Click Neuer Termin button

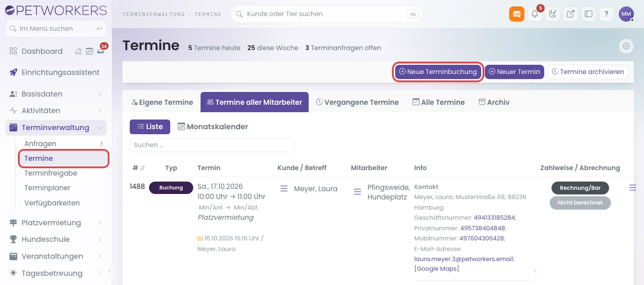coord(514,72)
